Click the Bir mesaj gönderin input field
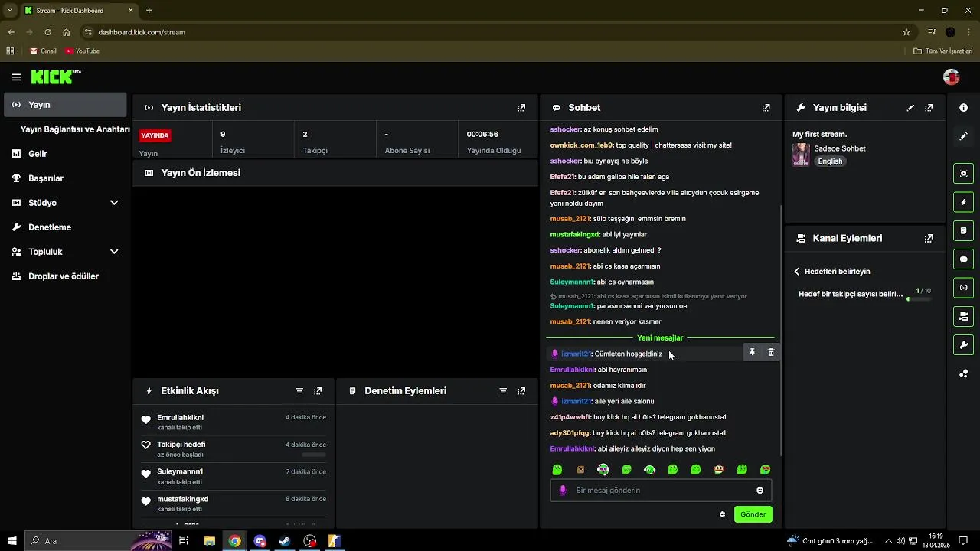This screenshot has height=551, width=980. tap(661, 491)
